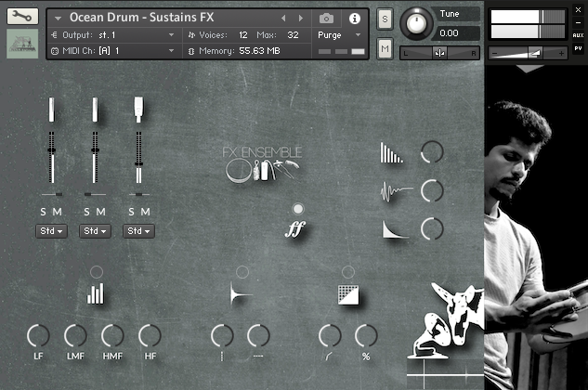Click the HMF EQ knob
Screen dimensions: 588x390
112,335
